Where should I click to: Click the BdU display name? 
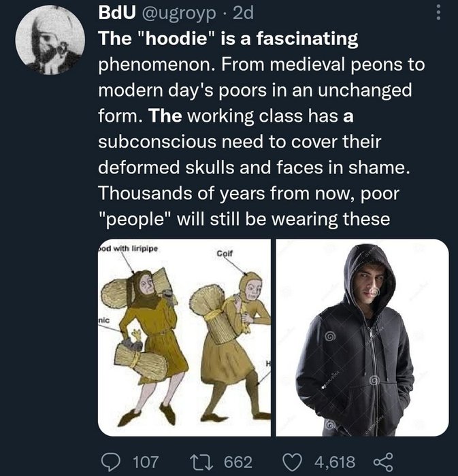116,14
